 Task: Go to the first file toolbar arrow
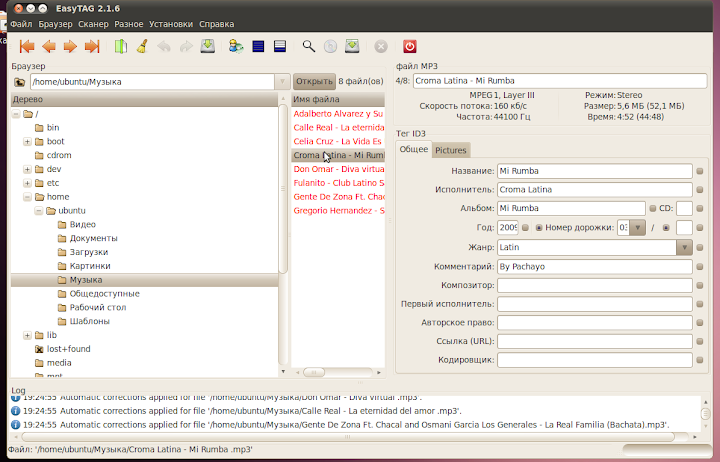(27, 46)
